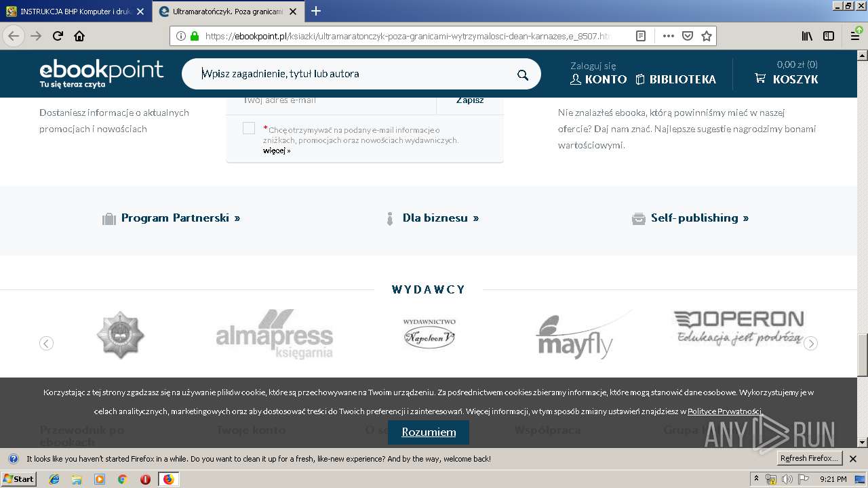This screenshot has width=868, height=488.
Task: Click the Refresh Firefox button
Action: [810, 459]
